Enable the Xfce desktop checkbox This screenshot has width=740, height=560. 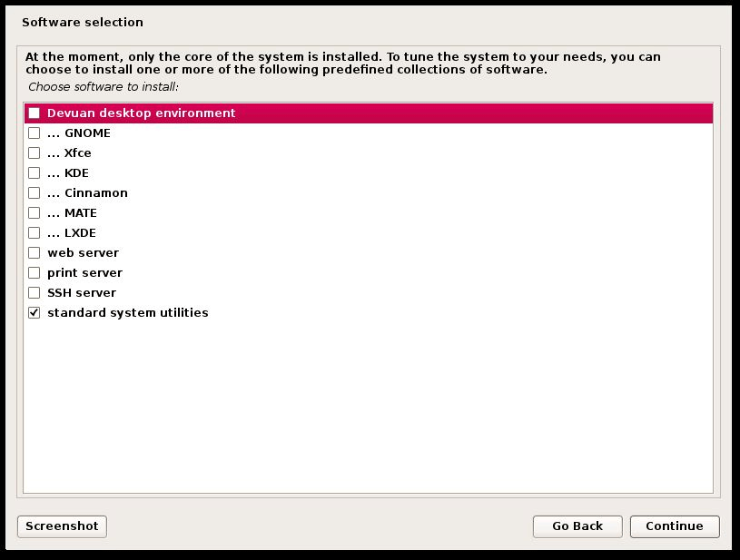click(x=35, y=152)
